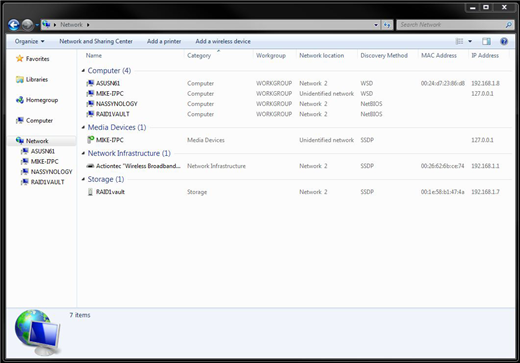520x363 pixels.
Task: Click the Help question mark icon
Action: 504,41
